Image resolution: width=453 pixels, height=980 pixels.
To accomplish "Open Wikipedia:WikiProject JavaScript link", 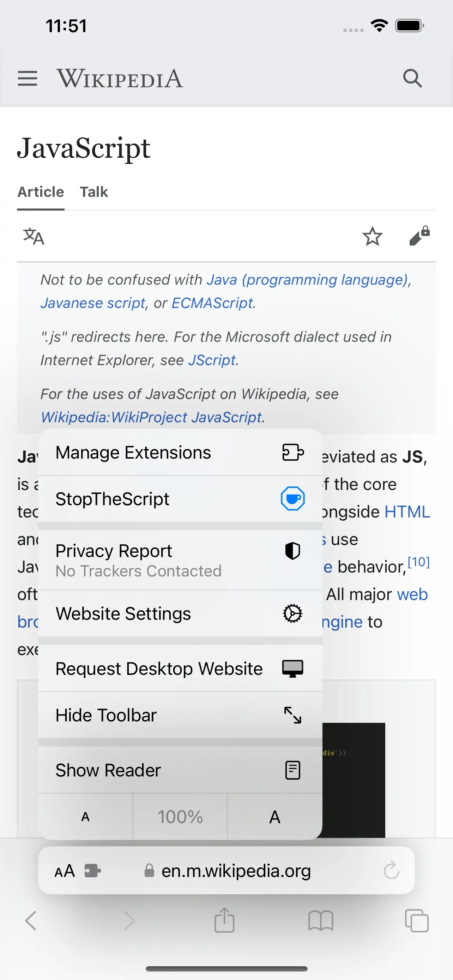I will pyautogui.click(x=151, y=417).
